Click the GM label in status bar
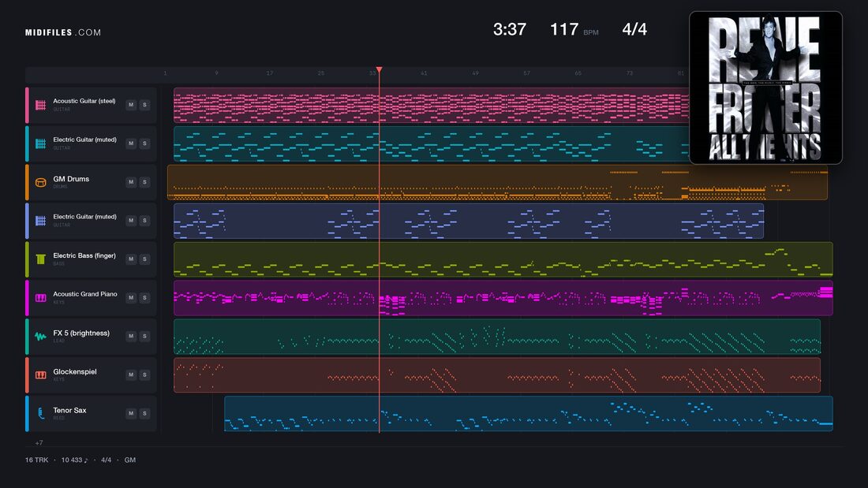The image size is (868, 488). point(130,460)
